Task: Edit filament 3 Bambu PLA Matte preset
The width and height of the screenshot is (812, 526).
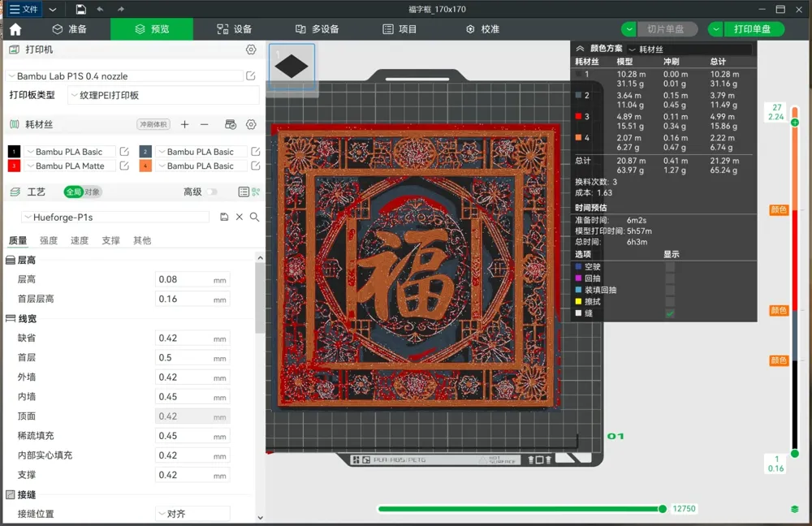Action: click(124, 166)
